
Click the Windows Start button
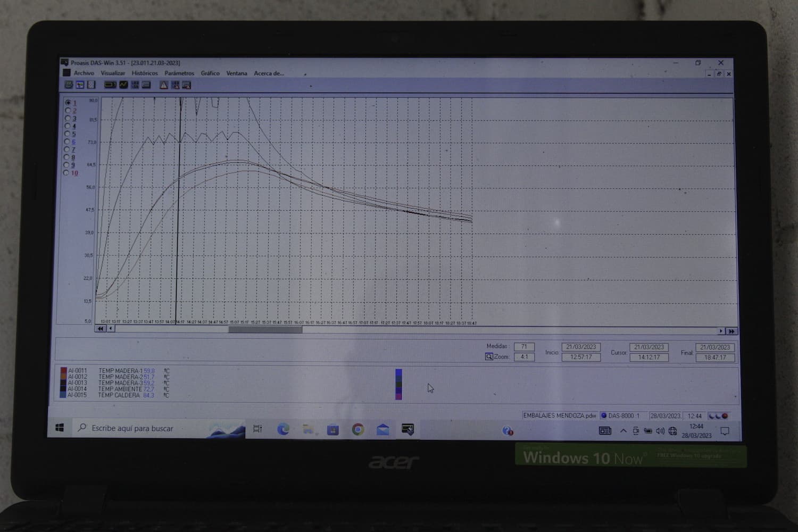click(60, 428)
